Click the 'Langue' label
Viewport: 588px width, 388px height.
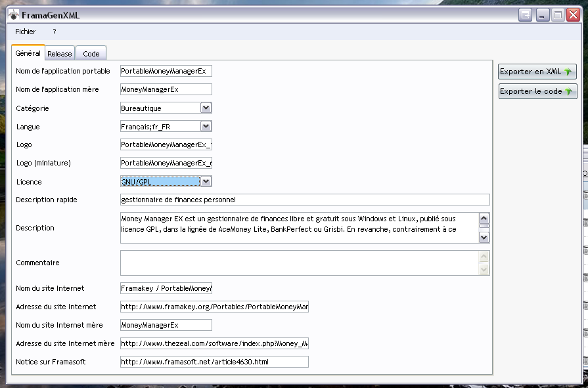click(28, 127)
